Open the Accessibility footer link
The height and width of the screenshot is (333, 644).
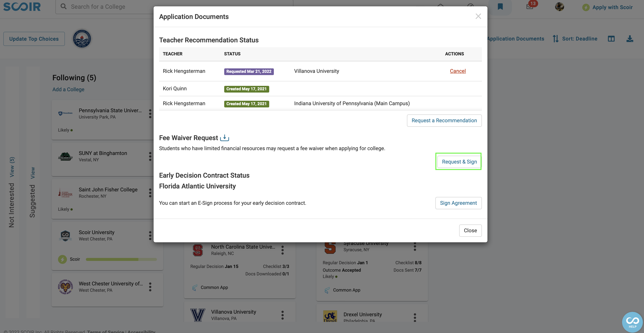click(141, 332)
